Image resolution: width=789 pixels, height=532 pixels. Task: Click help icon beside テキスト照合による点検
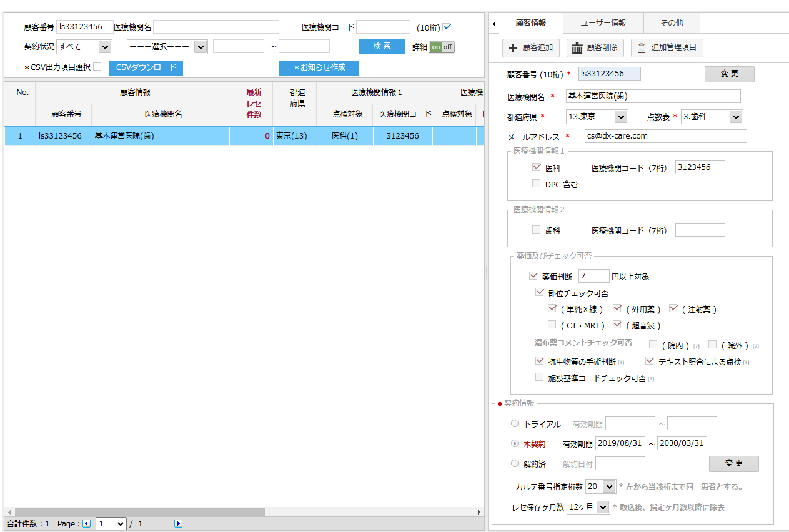tap(746, 362)
